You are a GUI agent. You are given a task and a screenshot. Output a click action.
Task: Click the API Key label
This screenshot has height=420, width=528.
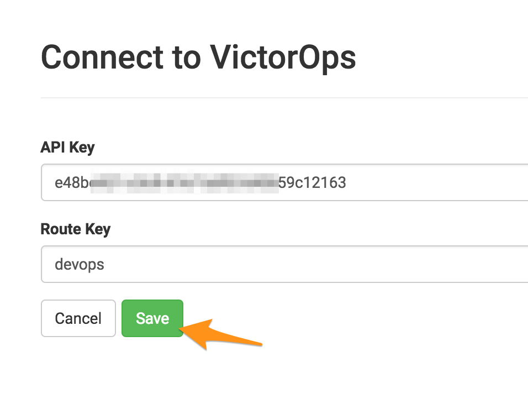pyautogui.click(x=67, y=148)
